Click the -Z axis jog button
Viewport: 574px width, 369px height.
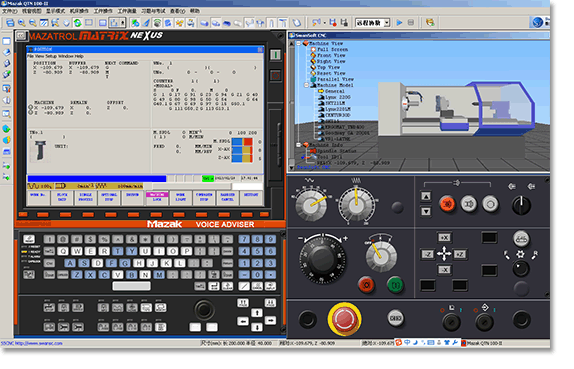pos(428,254)
